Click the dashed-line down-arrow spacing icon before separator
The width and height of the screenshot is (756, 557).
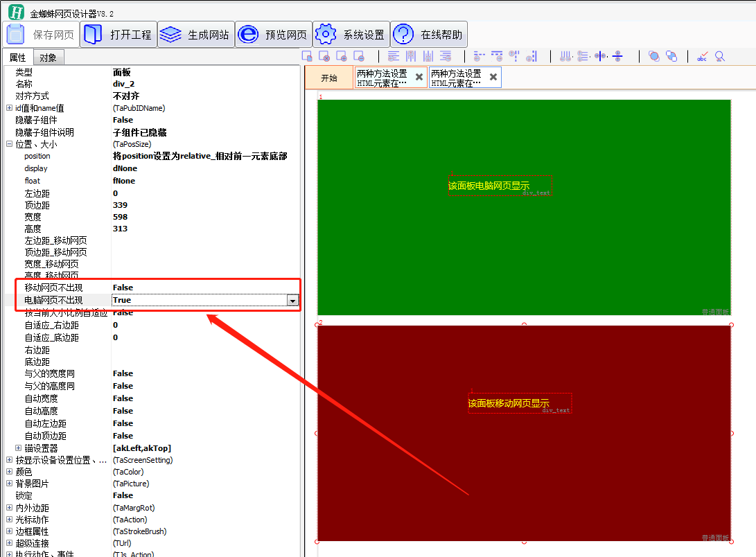click(531, 56)
